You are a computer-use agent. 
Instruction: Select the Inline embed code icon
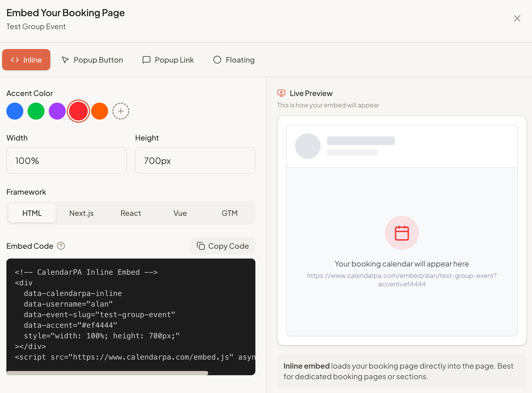click(15, 60)
